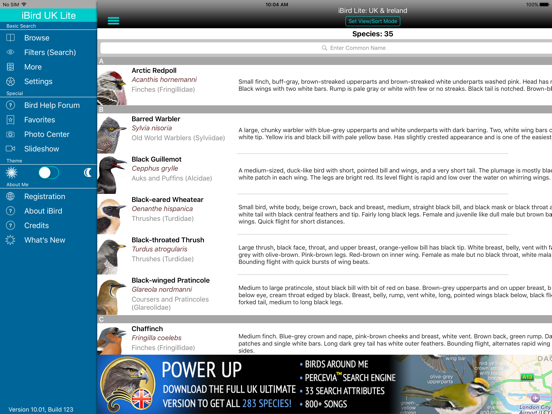Click the Coursers and Pratincoles family text

click(x=170, y=303)
